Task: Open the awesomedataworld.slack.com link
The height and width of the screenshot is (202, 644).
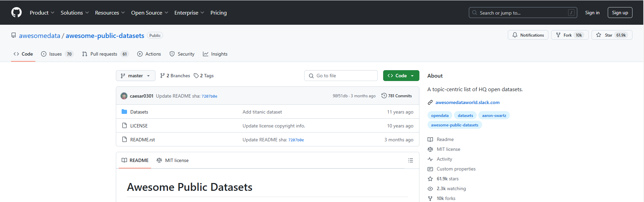Action: 467,102
